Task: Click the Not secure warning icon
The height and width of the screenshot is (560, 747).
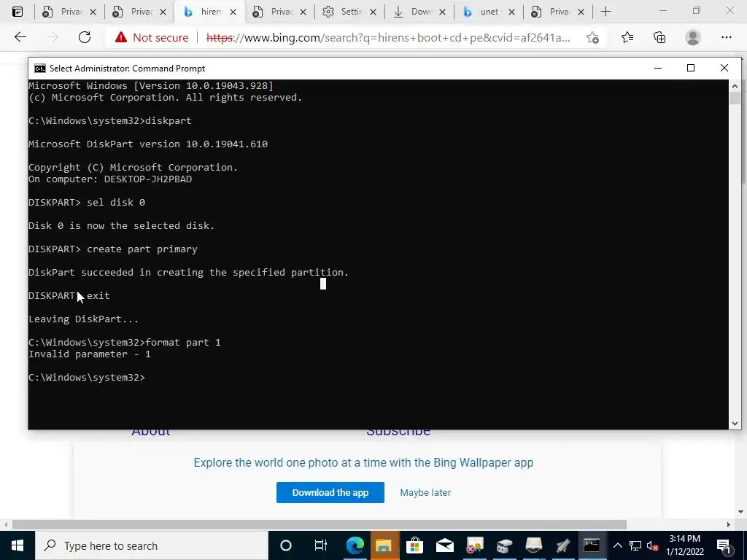Action: (x=121, y=37)
